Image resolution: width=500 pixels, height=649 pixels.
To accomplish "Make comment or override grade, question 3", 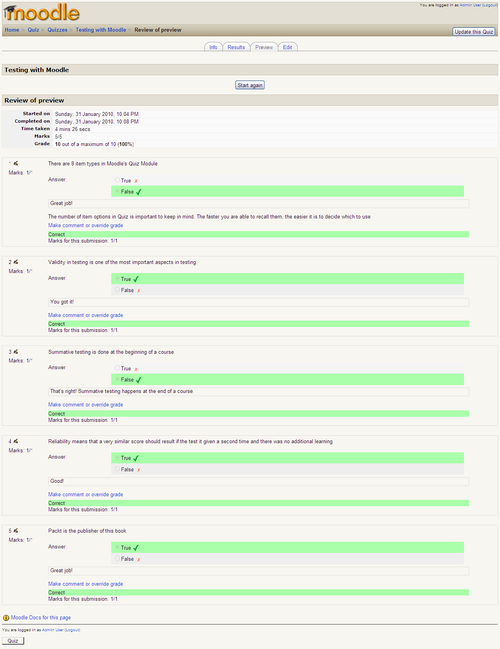I will 85,404.
